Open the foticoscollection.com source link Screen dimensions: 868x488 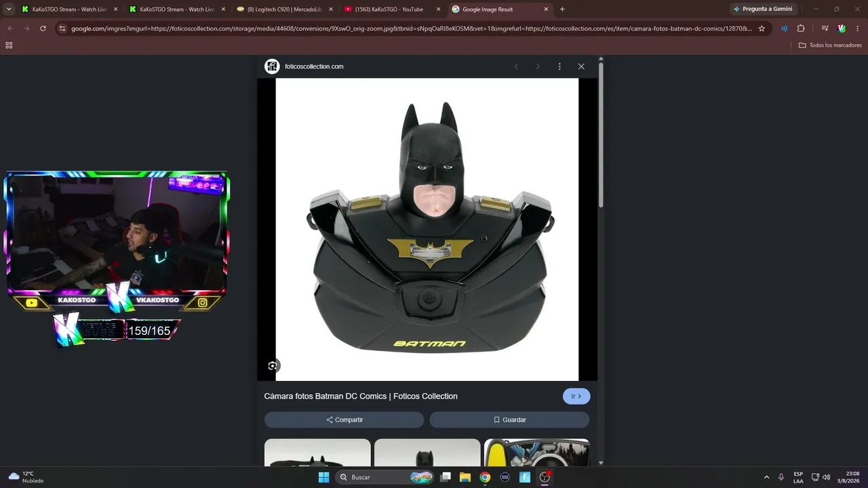point(314,66)
